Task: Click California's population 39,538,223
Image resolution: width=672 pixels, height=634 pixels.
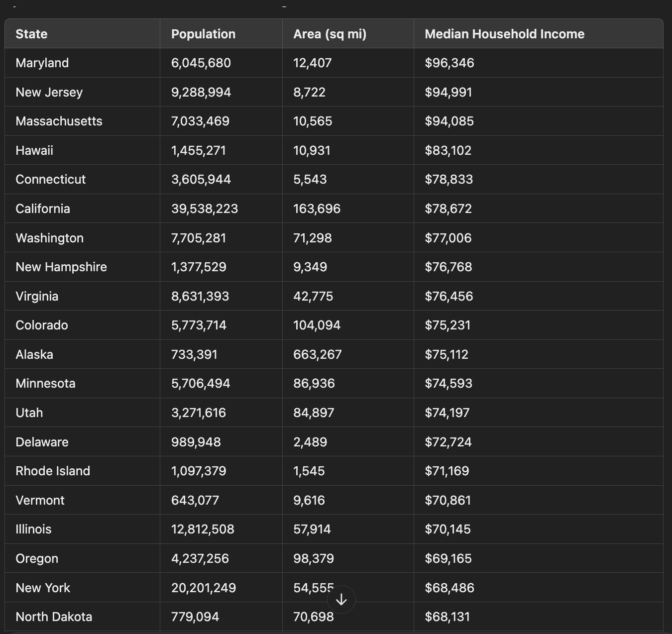Action: click(205, 209)
